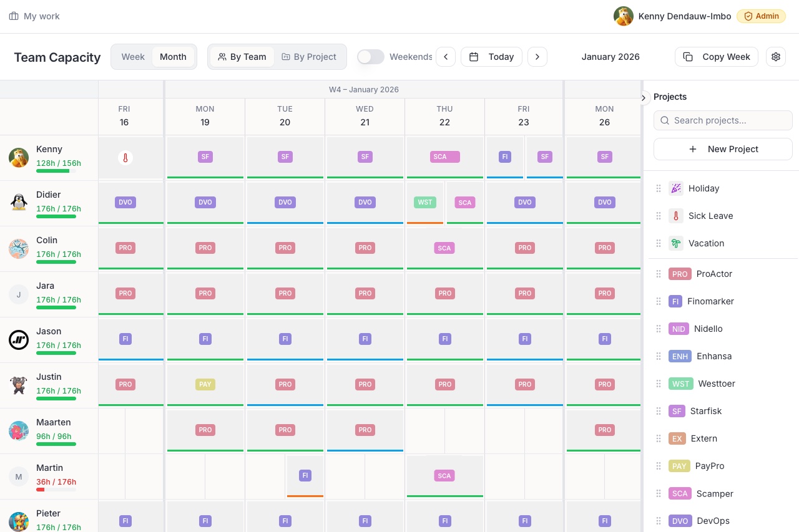
Task: Open the settings gear in the toolbar
Action: point(775,57)
